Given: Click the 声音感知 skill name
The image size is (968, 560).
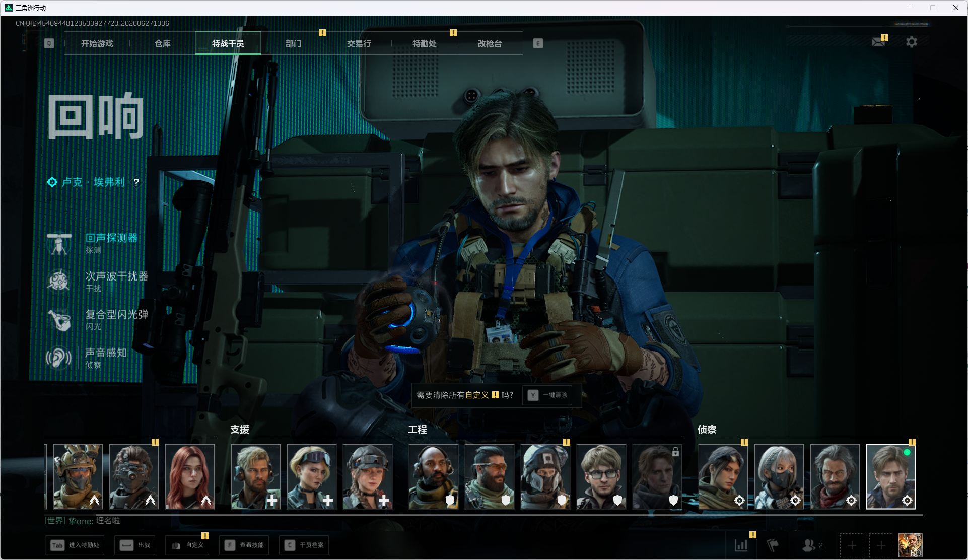Looking at the screenshot, I should coord(106,353).
